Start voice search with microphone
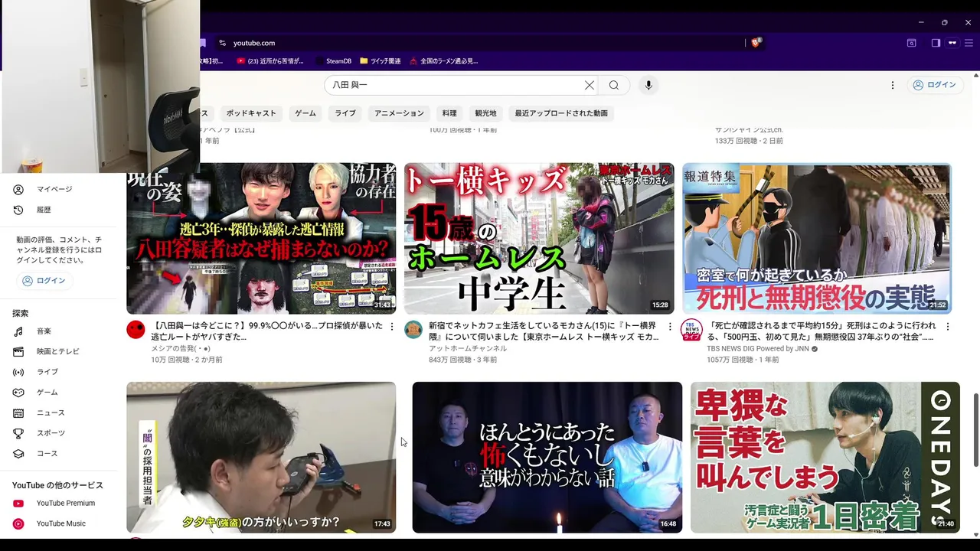980x551 pixels. click(648, 85)
